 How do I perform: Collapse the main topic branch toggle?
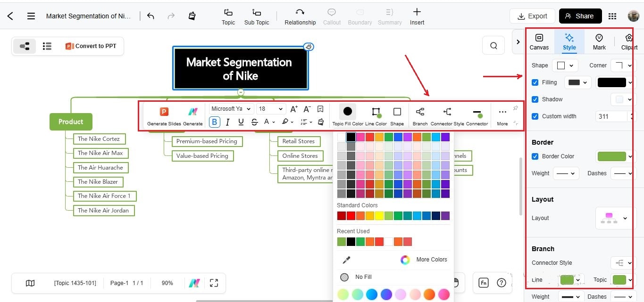pos(241,92)
